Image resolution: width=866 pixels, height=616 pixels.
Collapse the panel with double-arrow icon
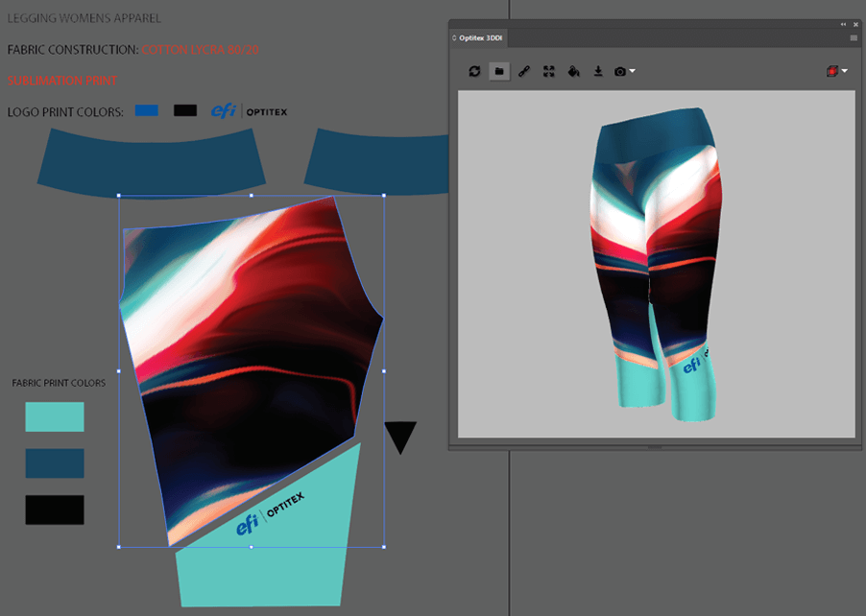[x=843, y=24]
